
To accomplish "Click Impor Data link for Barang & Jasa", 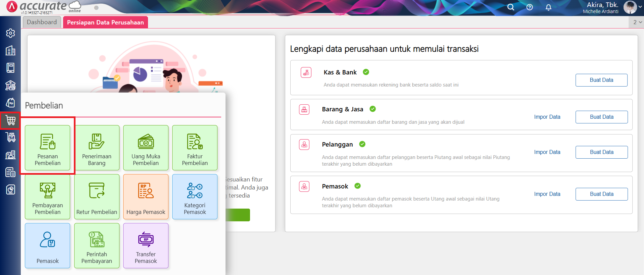I will (547, 117).
